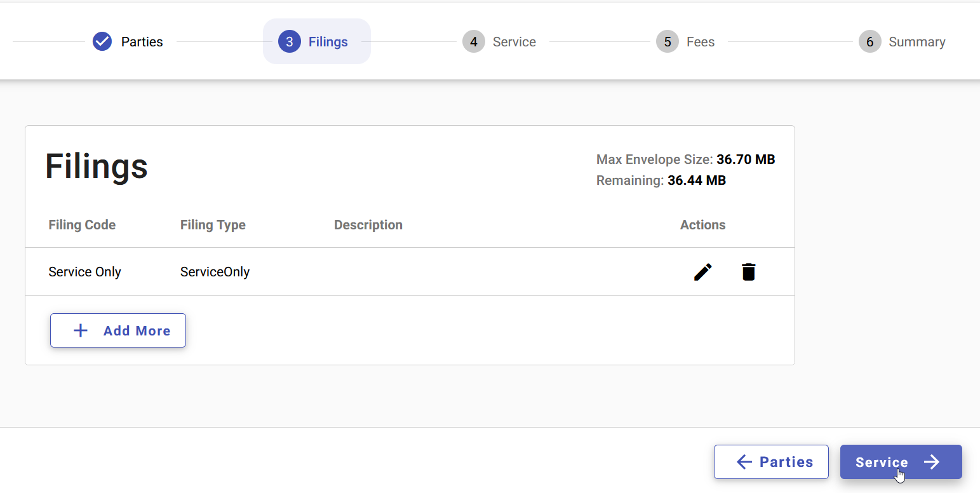Select the Filings step label

click(x=328, y=42)
